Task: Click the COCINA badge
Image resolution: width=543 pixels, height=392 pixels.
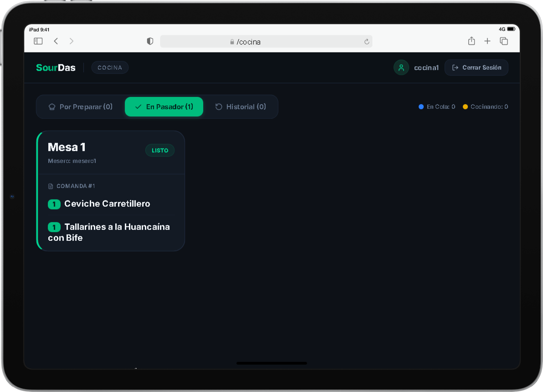Action: pos(110,67)
